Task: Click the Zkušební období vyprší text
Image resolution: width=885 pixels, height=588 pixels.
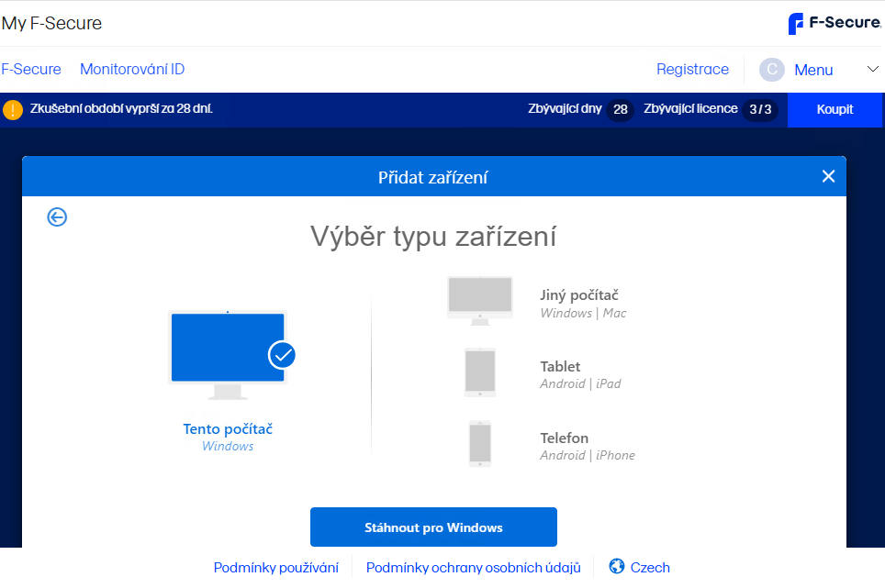Action: [x=121, y=109]
